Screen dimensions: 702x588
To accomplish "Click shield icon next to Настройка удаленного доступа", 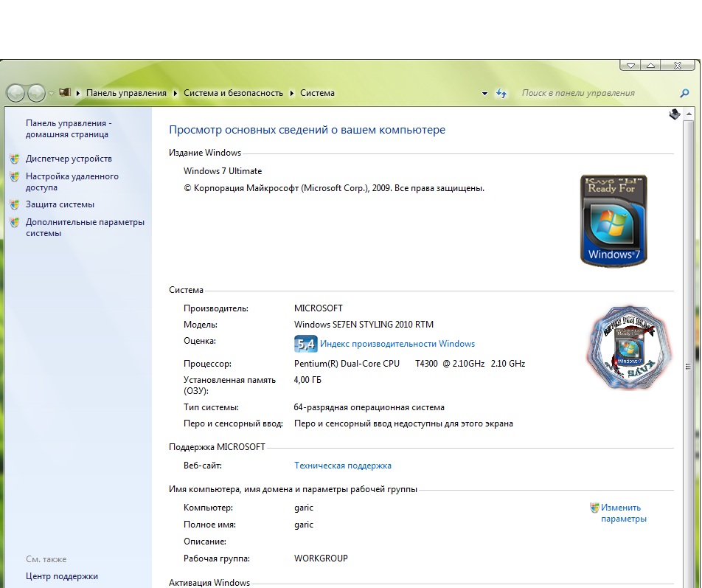I will 15,176.
